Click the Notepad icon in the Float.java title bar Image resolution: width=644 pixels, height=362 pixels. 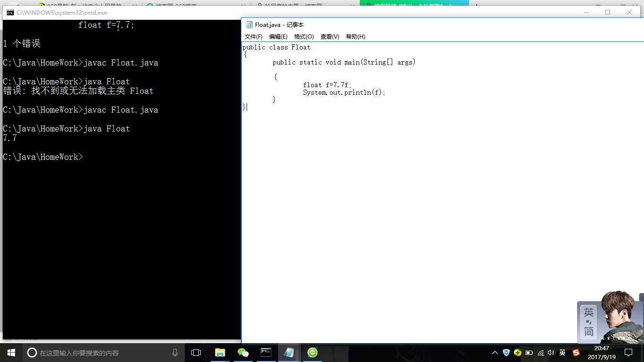pyautogui.click(x=249, y=25)
